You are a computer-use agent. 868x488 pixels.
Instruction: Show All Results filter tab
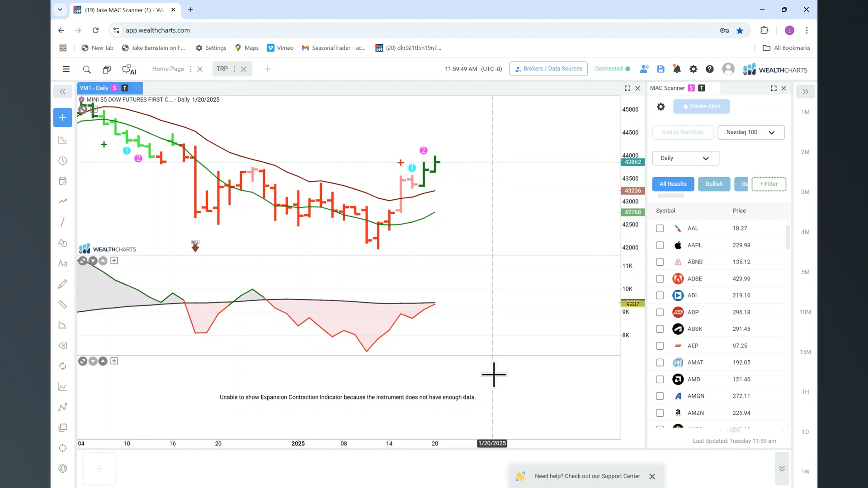(673, 184)
